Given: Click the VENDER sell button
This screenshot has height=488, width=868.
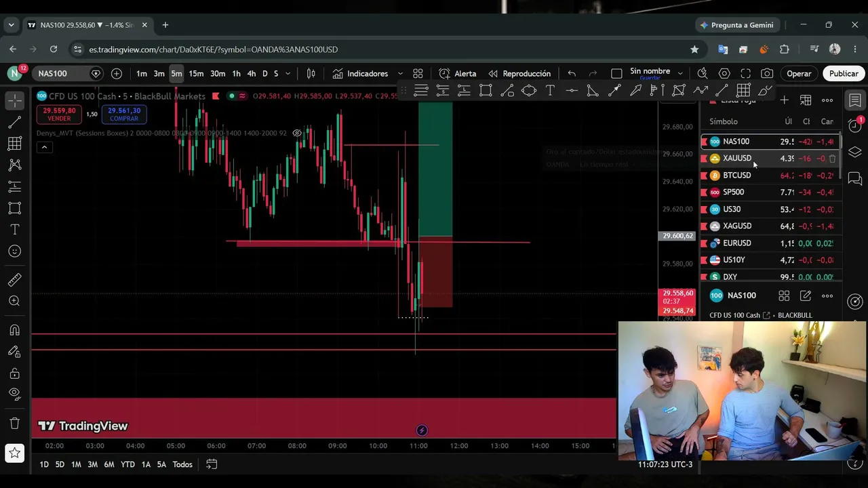Looking at the screenshot, I should (59, 114).
